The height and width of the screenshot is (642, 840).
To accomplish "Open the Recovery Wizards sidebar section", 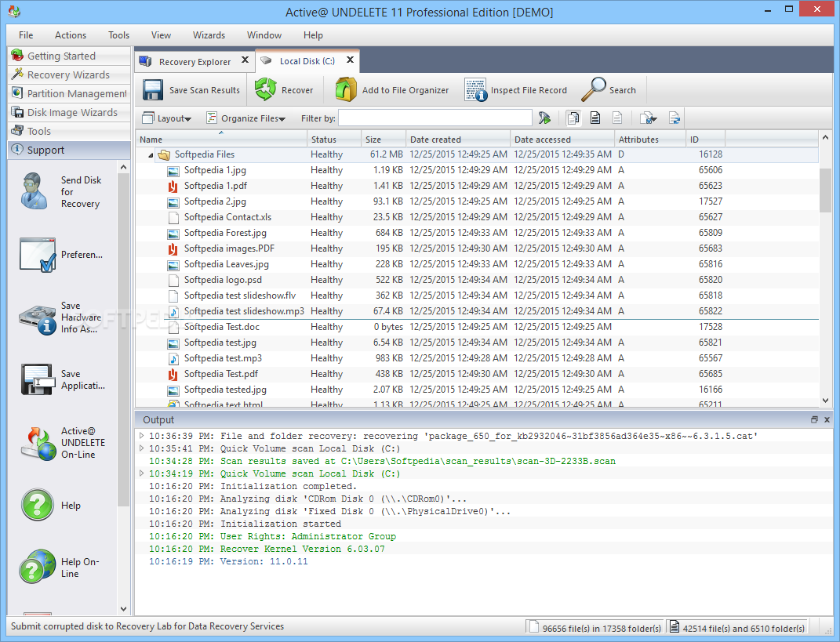I will point(69,74).
